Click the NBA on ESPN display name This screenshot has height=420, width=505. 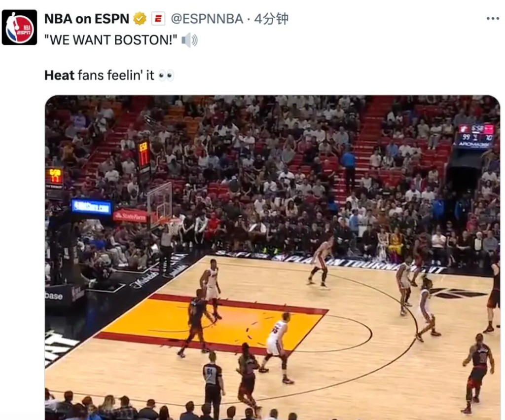tap(87, 19)
